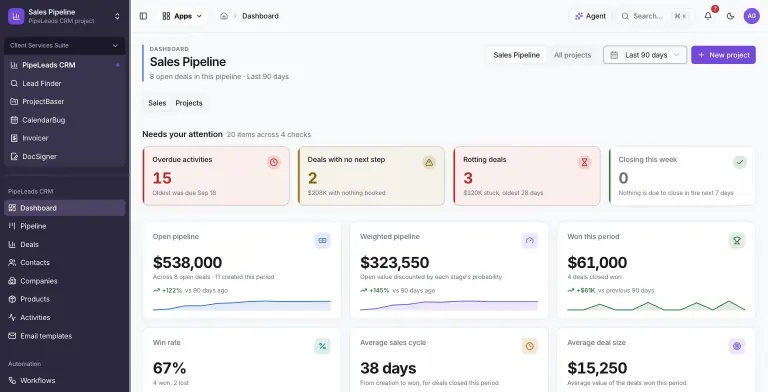The width and height of the screenshot is (768, 392).
Task: Select the Sales Pipeline scope toggle
Action: point(517,55)
